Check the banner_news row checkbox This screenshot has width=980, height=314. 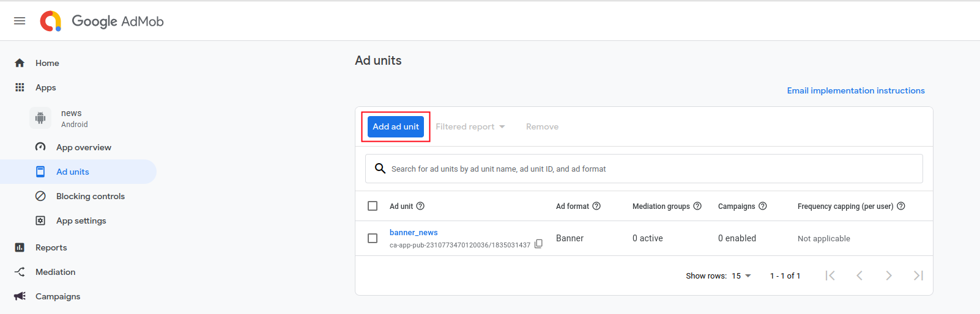click(373, 238)
